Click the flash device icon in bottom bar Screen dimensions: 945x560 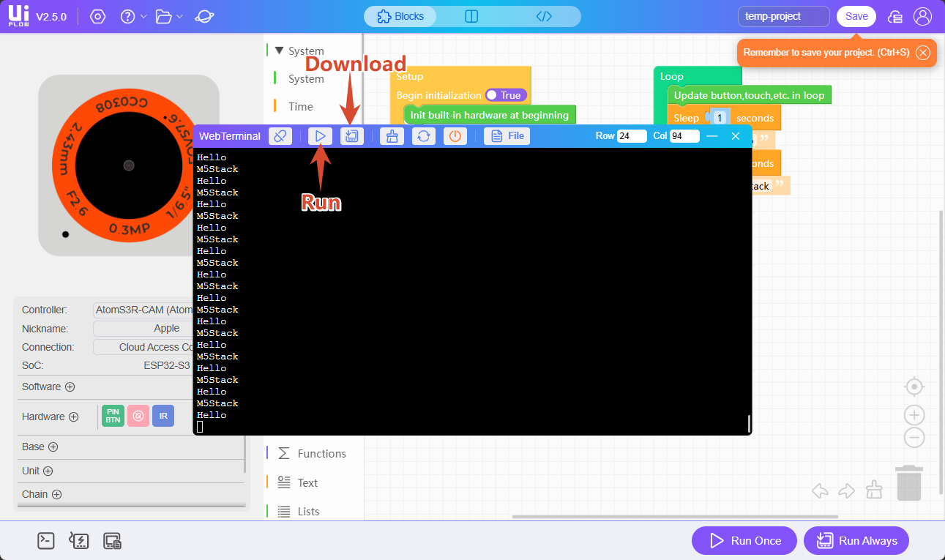tap(79, 541)
